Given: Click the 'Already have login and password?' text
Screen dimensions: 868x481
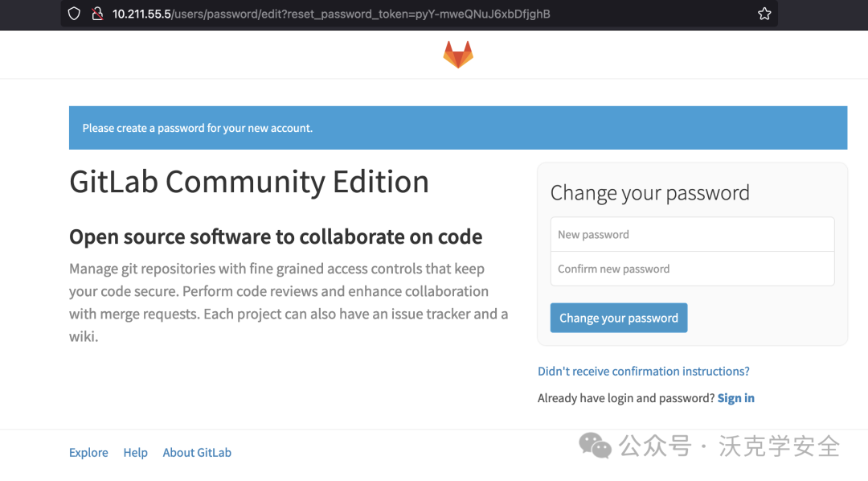Looking at the screenshot, I should pyautogui.click(x=626, y=398).
